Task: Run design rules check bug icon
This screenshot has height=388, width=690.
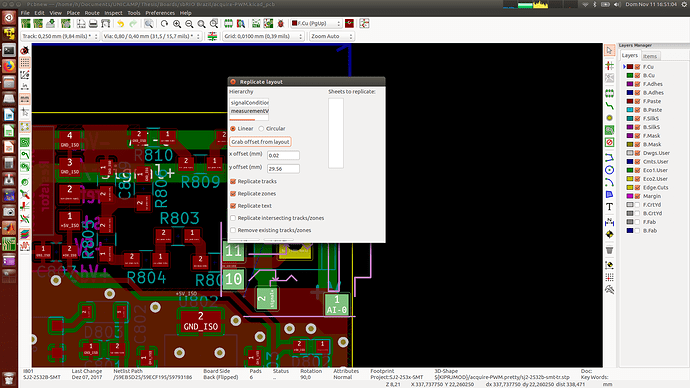Action: (x=280, y=24)
